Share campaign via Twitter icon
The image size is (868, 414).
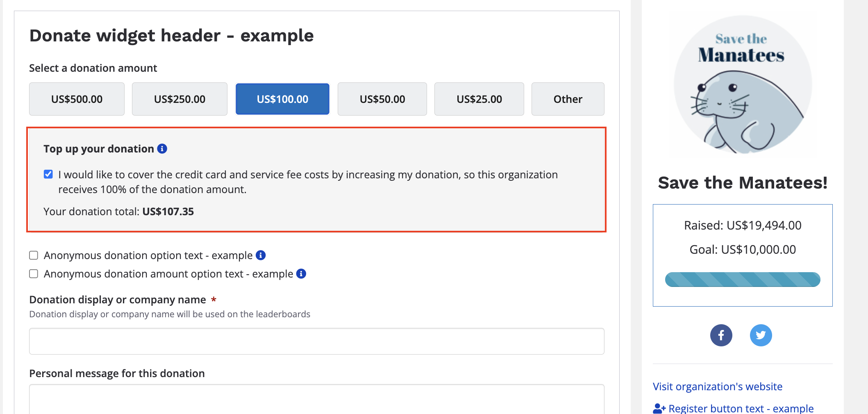(x=761, y=335)
